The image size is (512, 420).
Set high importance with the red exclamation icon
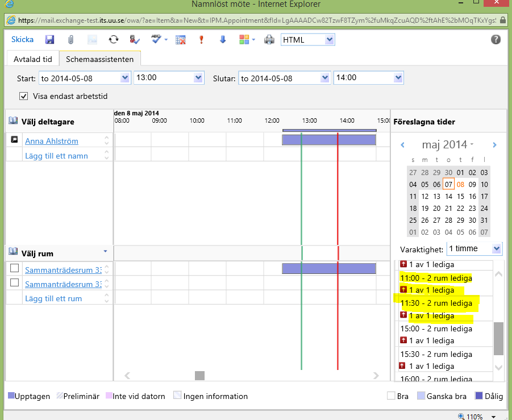(x=201, y=40)
